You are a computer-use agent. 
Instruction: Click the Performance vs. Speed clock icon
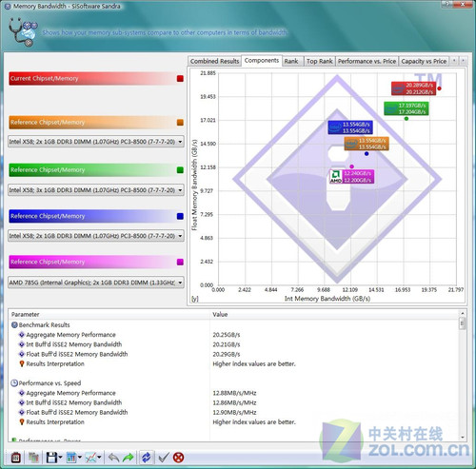(x=14, y=383)
